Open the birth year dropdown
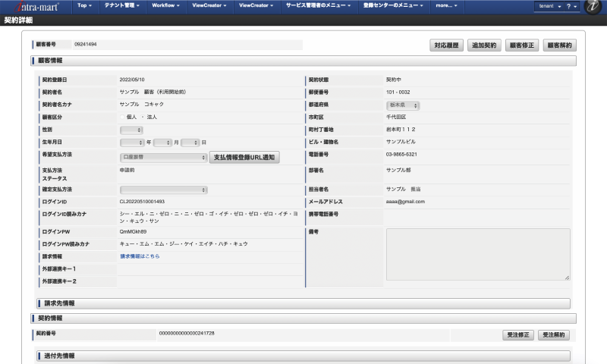The image size is (607, 364). tap(131, 143)
